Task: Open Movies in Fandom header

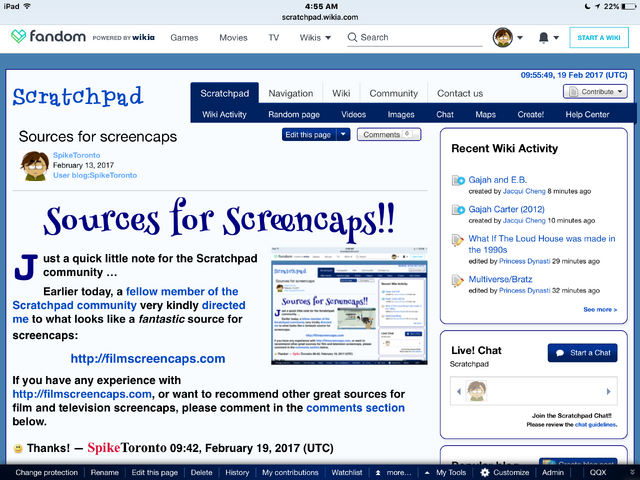Action: pyautogui.click(x=233, y=38)
